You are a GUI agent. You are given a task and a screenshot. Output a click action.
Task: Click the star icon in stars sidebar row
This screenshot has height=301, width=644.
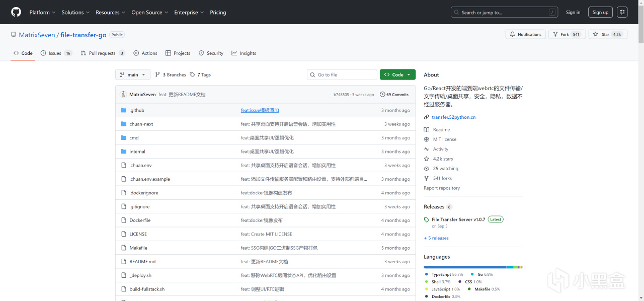(427, 159)
